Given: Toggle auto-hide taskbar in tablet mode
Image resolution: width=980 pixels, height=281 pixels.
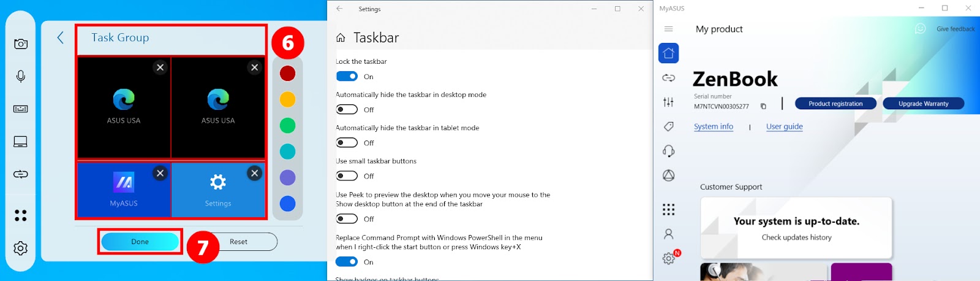Looking at the screenshot, I should tap(347, 143).
